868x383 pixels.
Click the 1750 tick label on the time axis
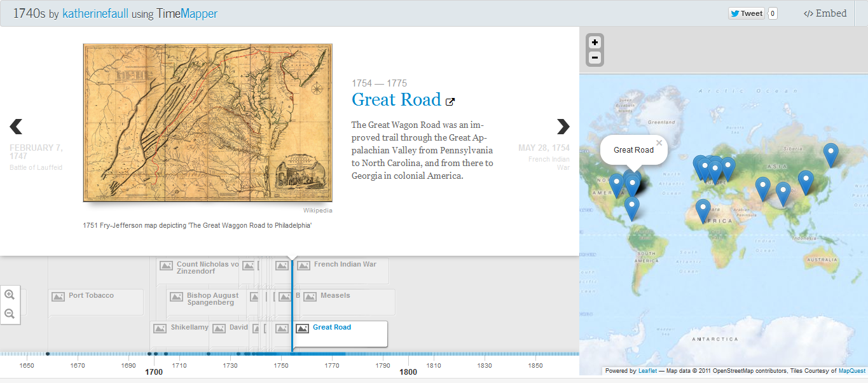click(x=281, y=366)
